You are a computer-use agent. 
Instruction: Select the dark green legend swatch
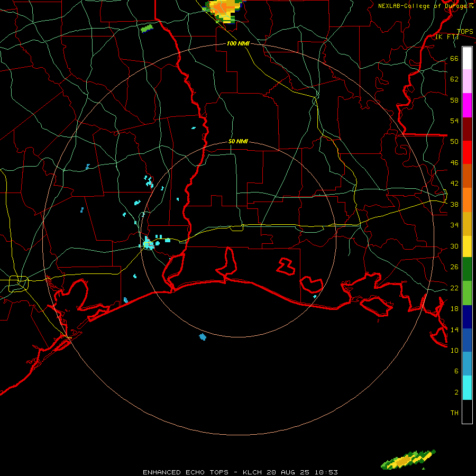467,269
